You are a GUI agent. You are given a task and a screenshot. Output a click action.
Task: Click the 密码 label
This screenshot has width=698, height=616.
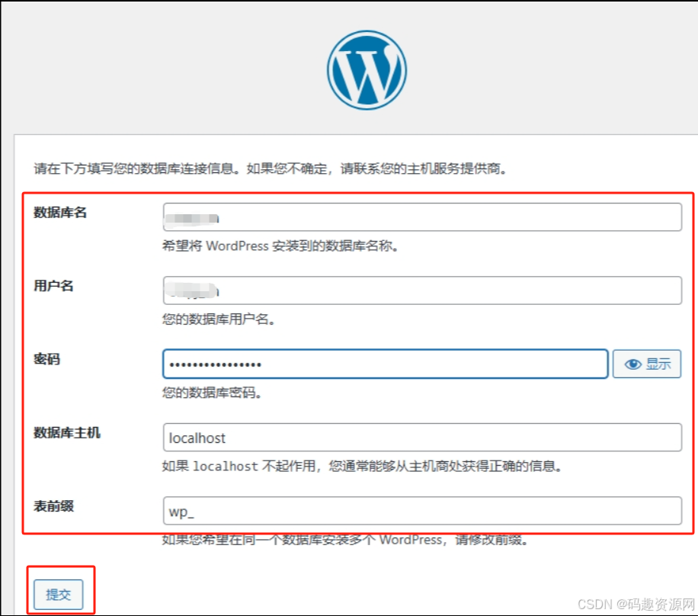(x=46, y=359)
